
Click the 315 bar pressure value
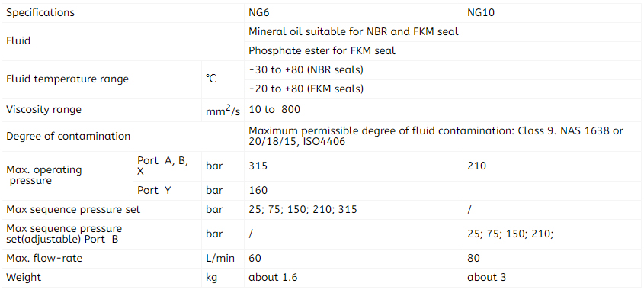(258, 166)
